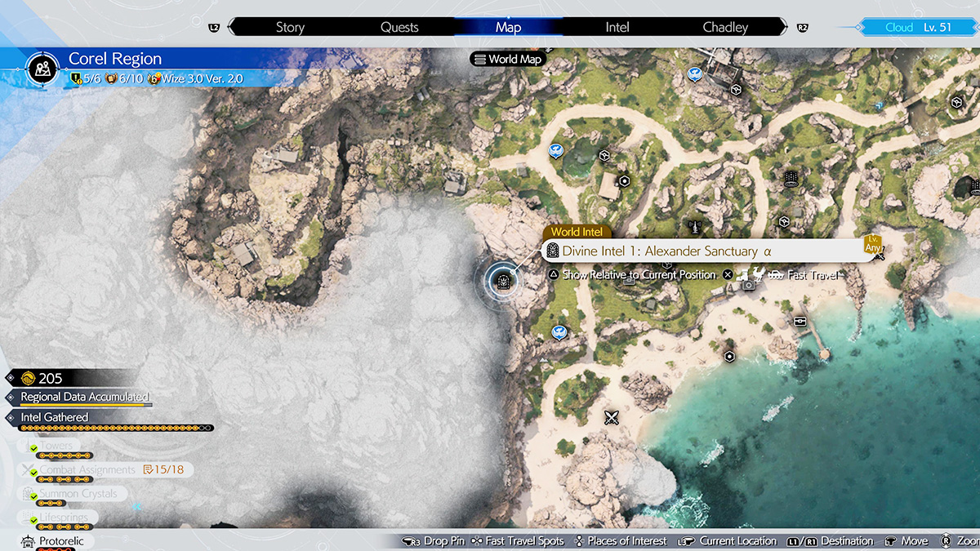Toggle the Summon Crystals category checkmark
Image resolution: width=980 pixels, height=551 pixels.
[33, 496]
